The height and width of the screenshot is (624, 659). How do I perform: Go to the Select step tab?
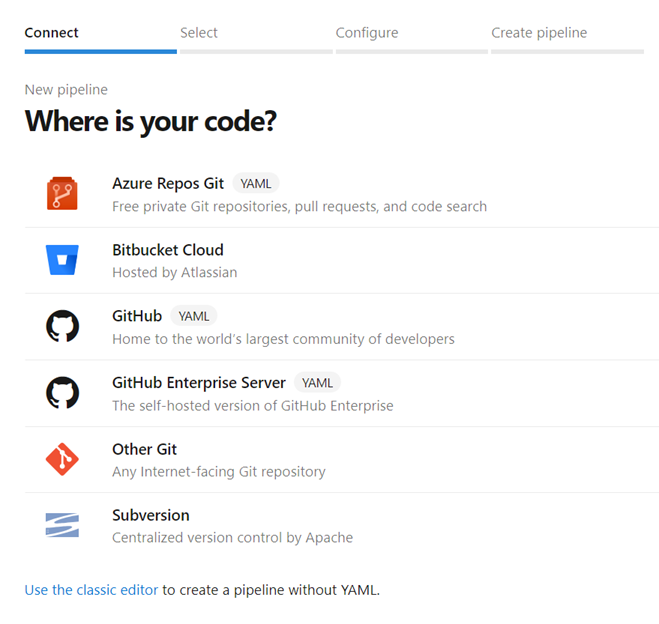[x=199, y=33]
